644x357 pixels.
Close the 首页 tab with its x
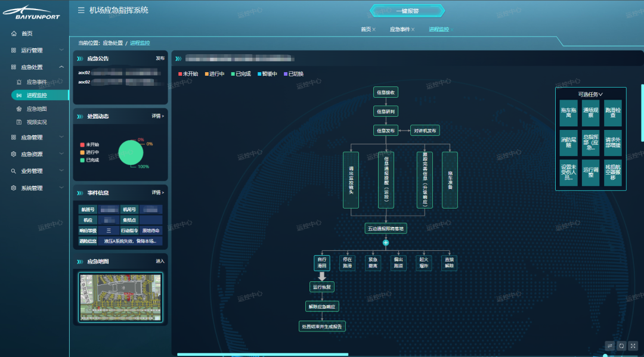coord(374,30)
